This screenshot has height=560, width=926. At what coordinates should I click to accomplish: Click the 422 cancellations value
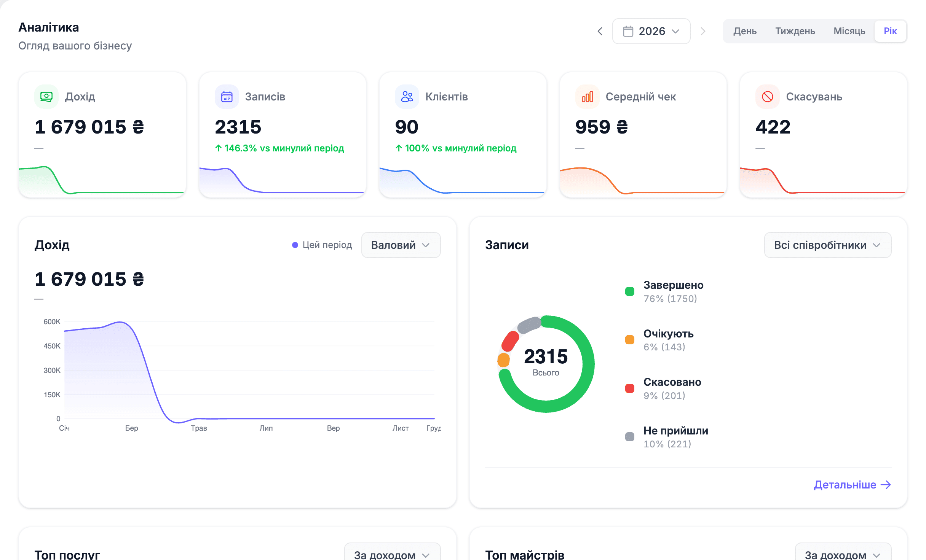click(773, 127)
